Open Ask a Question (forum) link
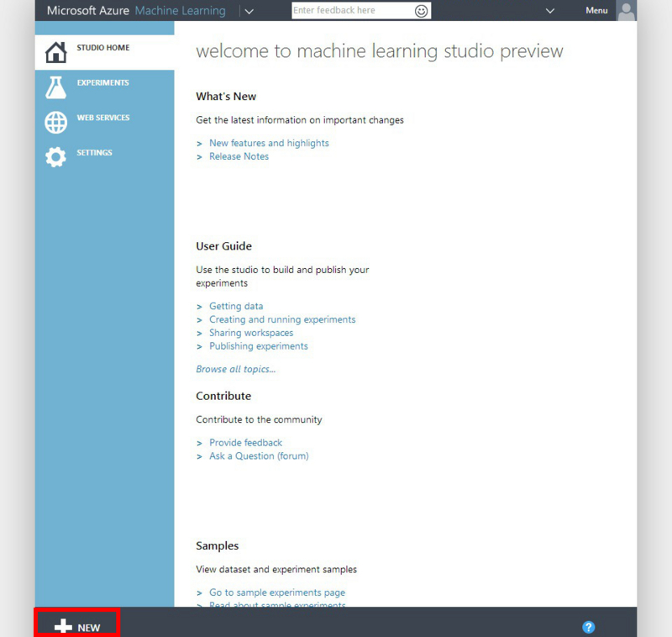 coord(259,455)
